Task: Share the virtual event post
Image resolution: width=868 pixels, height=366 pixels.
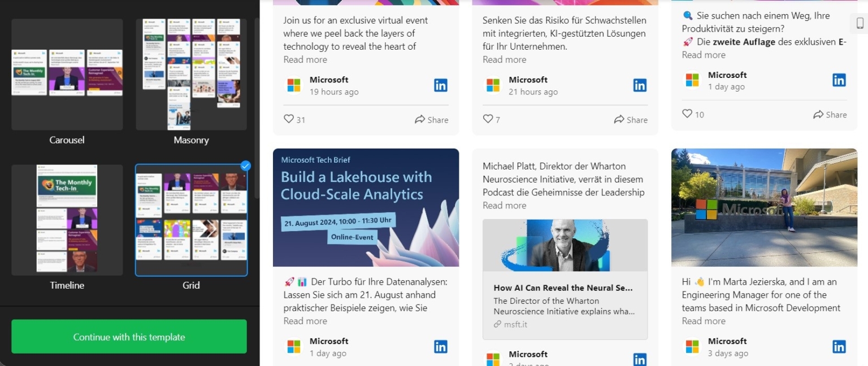Action: pos(431,119)
